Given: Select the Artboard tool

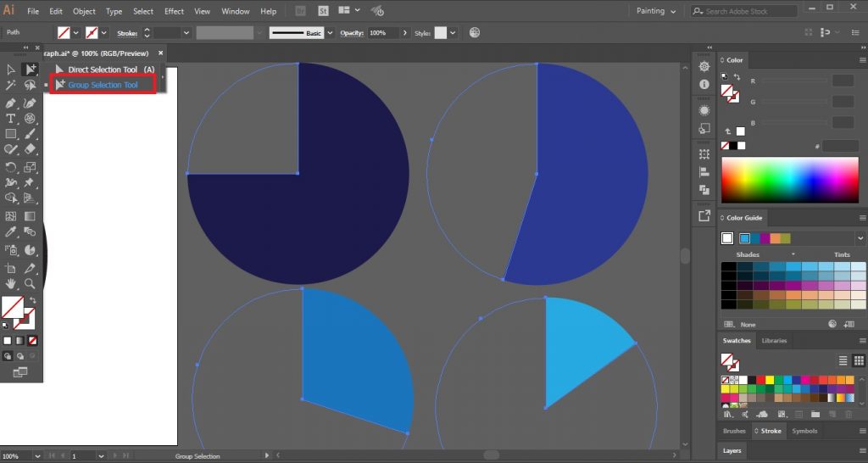Looking at the screenshot, I should pos(10,269).
